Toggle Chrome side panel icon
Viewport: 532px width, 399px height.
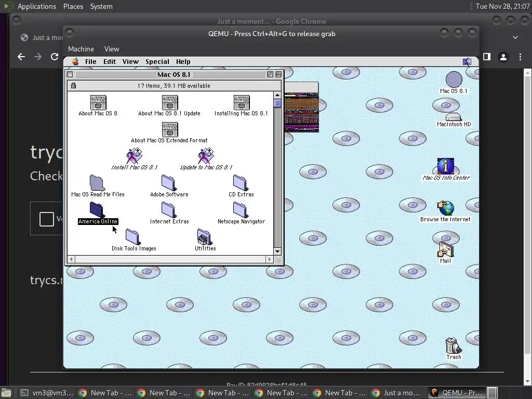487,57
